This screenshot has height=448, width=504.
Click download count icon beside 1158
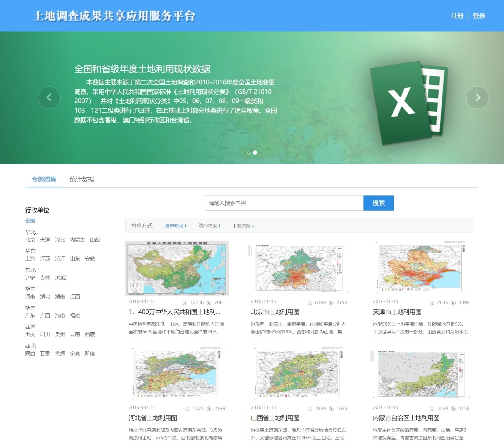[453, 409]
